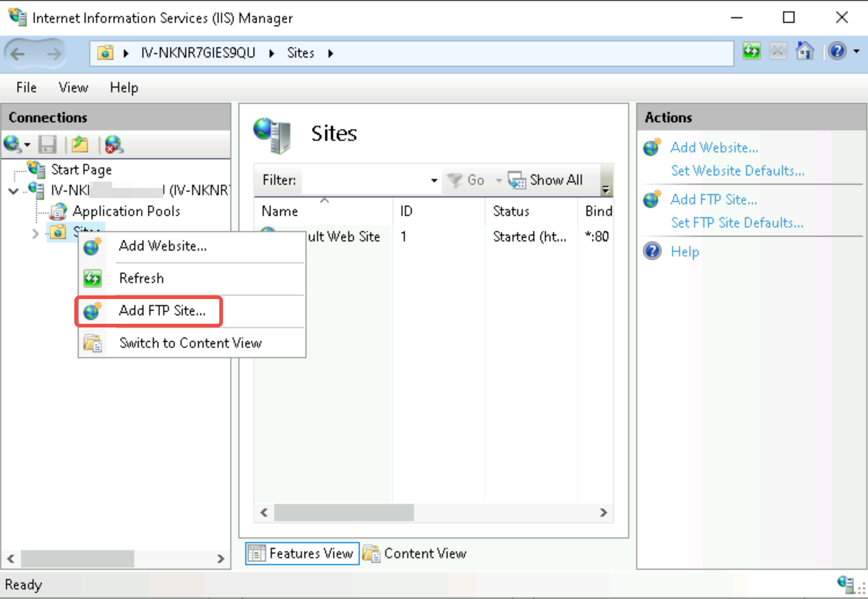
Task: Click the Help link in Actions pane
Action: (x=685, y=251)
